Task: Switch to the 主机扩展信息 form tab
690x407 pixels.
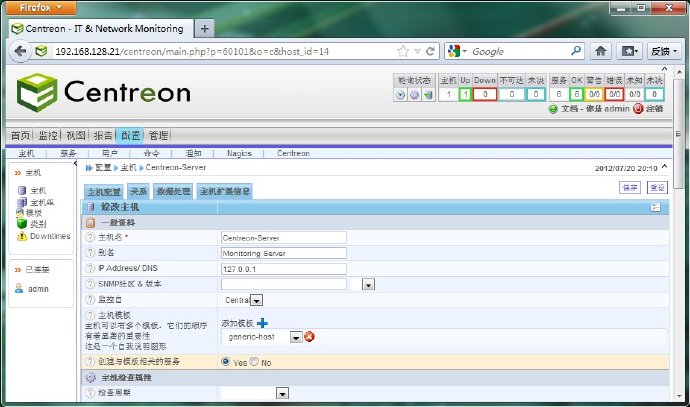Action: [x=224, y=191]
